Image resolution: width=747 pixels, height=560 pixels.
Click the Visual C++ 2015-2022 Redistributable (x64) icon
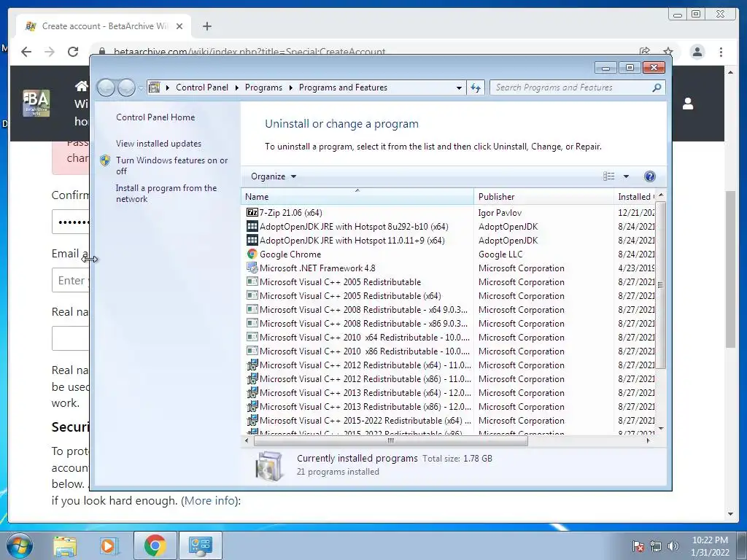pos(252,420)
